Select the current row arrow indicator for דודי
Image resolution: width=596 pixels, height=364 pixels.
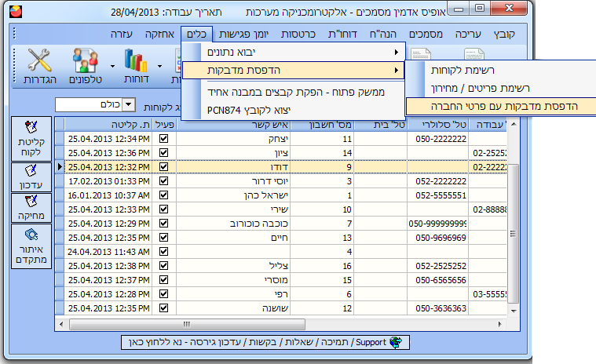[x=60, y=166]
